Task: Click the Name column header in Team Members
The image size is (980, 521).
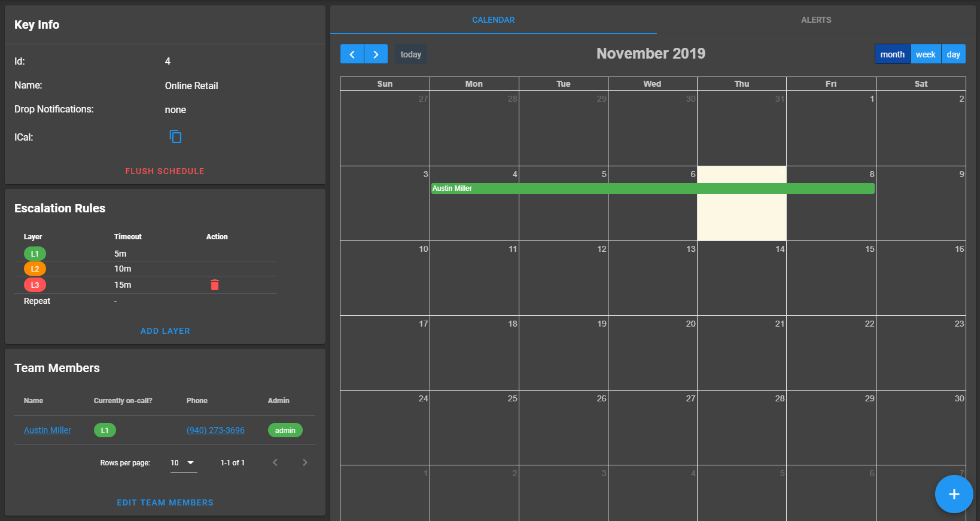Action: tap(34, 401)
